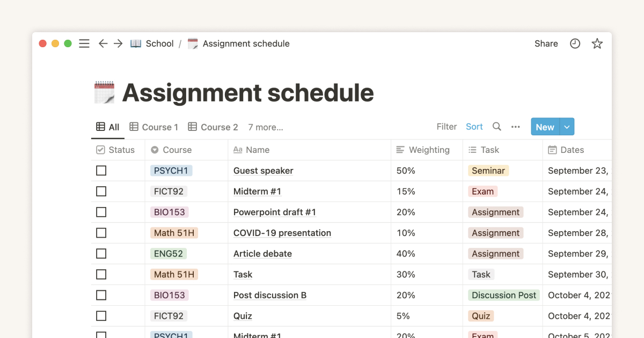Click the Dates column calendar header
Image resolution: width=644 pixels, height=338 pixels.
(x=553, y=150)
